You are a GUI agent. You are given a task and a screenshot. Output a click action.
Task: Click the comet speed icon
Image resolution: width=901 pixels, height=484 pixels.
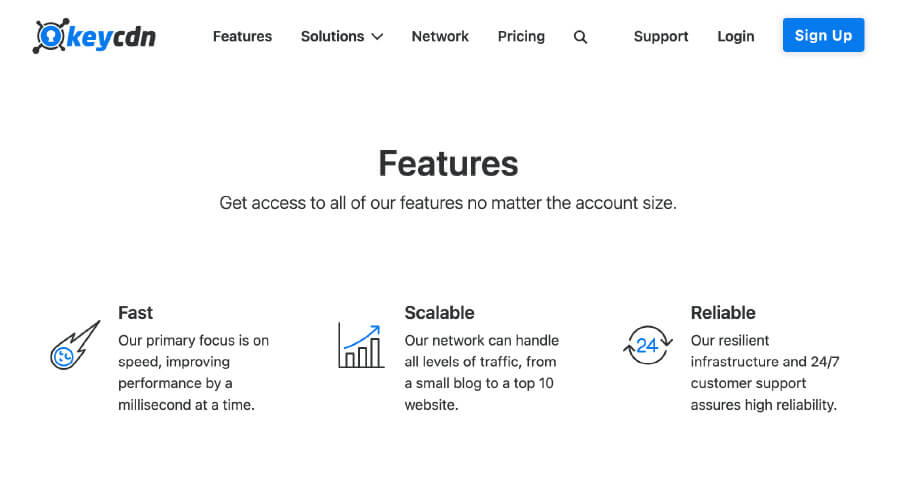pyautogui.click(x=75, y=345)
